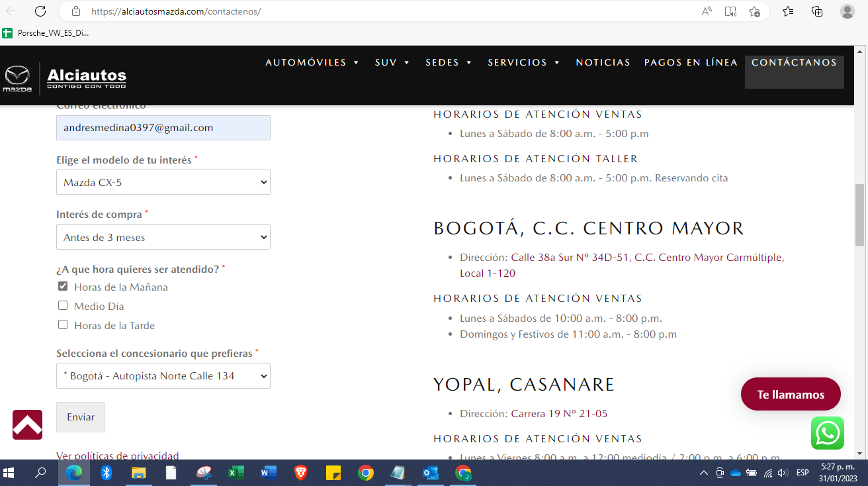
Task: Click the Enviar button
Action: point(81,417)
